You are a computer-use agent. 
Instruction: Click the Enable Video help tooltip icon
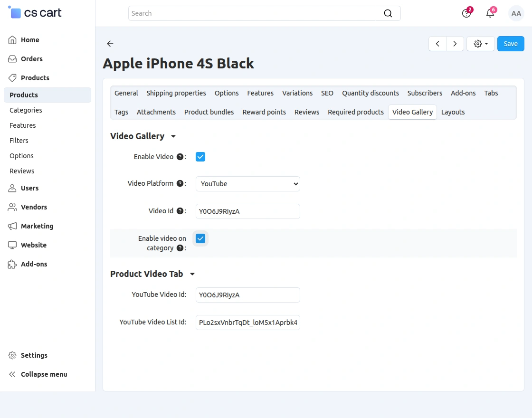click(180, 157)
